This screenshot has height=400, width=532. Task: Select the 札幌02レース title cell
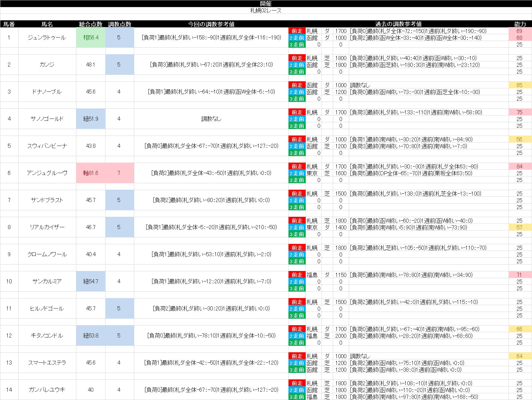coord(266,10)
